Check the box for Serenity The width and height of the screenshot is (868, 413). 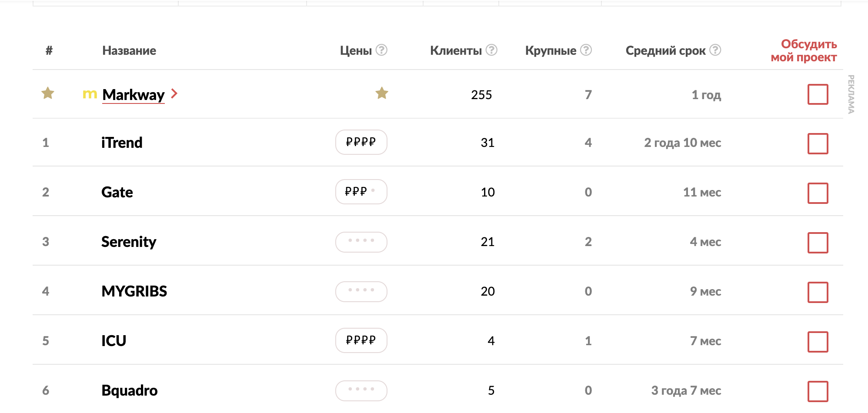click(818, 243)
